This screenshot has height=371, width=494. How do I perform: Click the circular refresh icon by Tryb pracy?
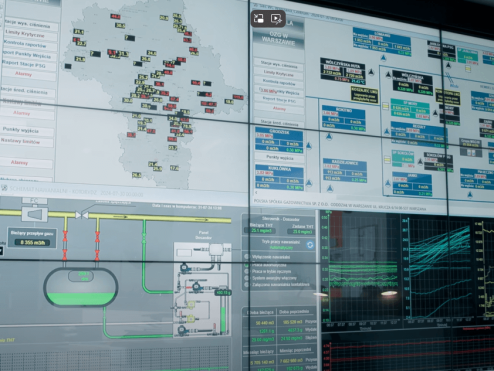(310, 245)
